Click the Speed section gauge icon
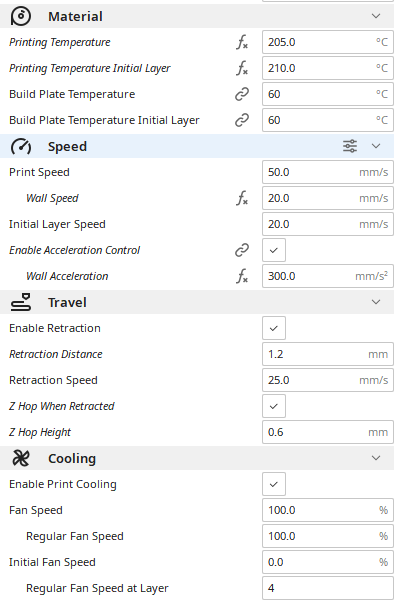This screenshot has width=399, height=602. pyautogui.click(x=21, y=146)
